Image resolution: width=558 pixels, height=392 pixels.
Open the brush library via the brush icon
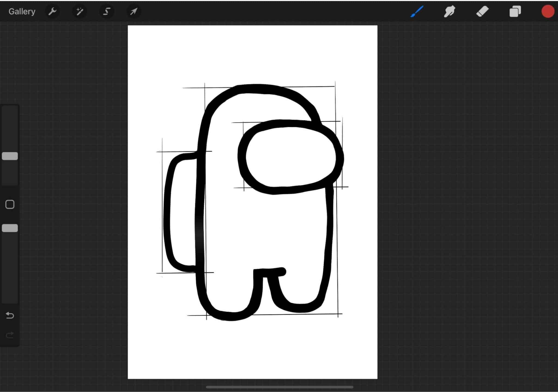417,11
